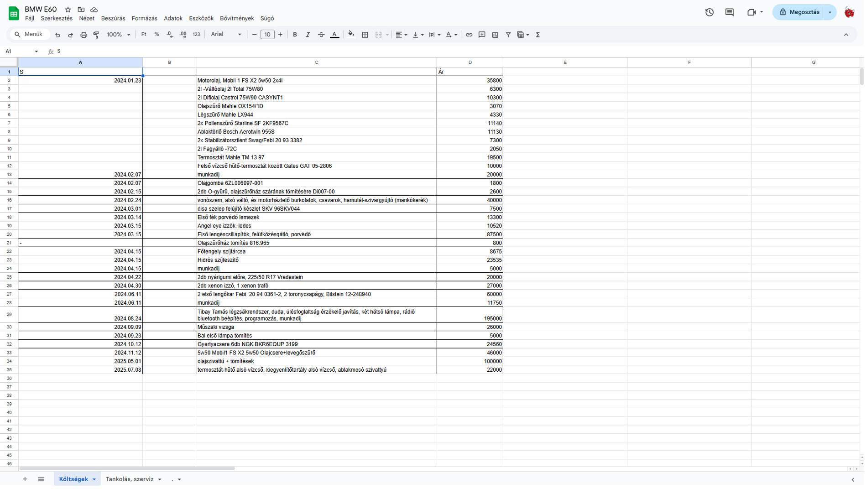Select column C header
866x504 pixels.
coord(316,62)
